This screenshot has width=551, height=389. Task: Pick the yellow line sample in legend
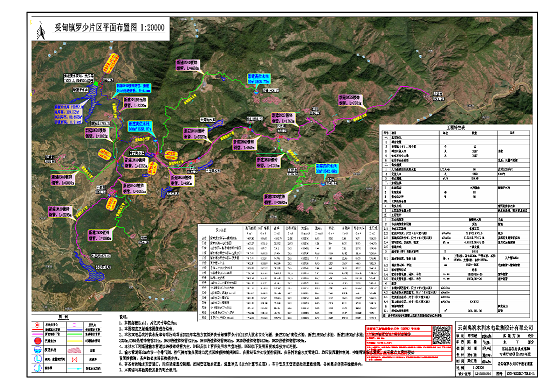pyautogui.click(x=74, y=341)
